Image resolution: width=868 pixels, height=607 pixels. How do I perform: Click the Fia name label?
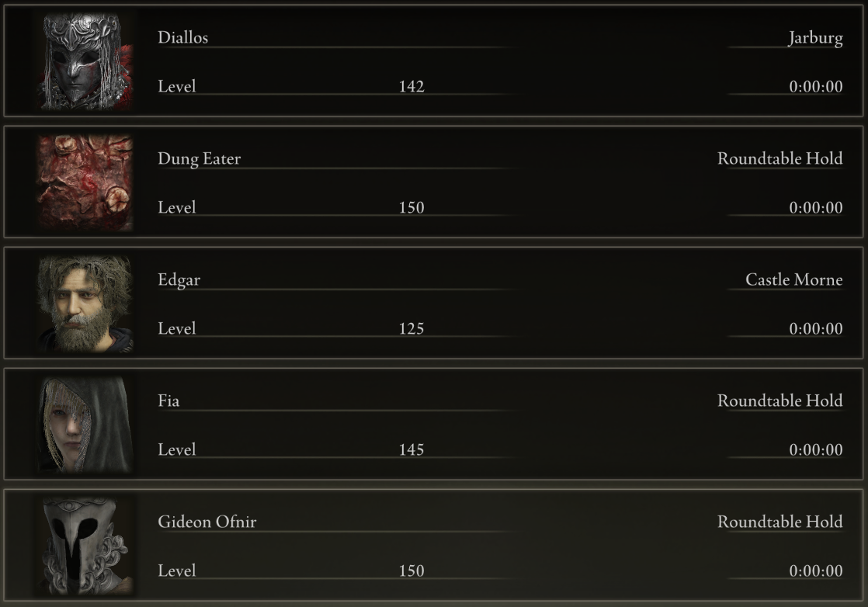168,401
